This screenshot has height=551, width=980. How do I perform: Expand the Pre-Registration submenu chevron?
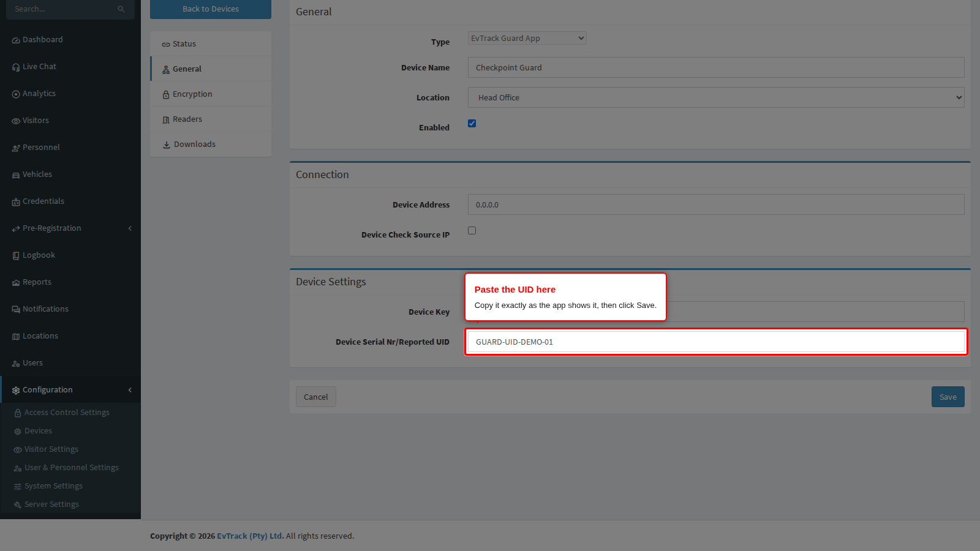(x=130, y=228)
